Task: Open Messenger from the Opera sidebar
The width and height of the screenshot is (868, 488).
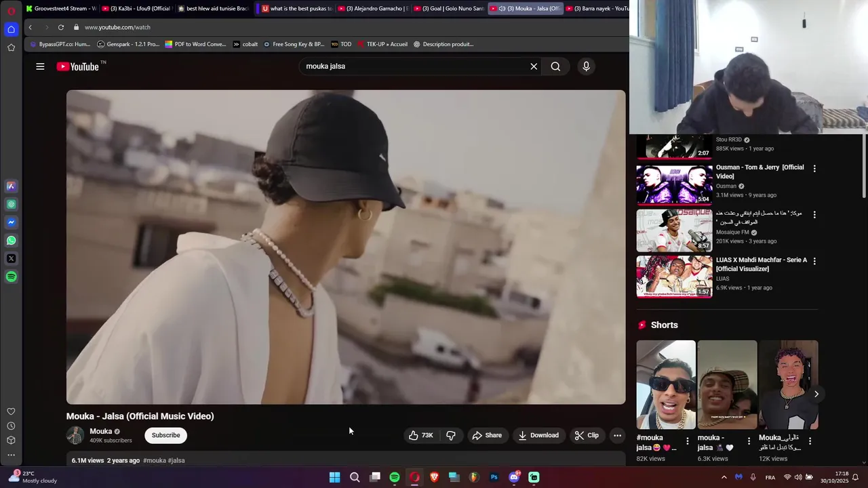Action: (x=11, y=222)
